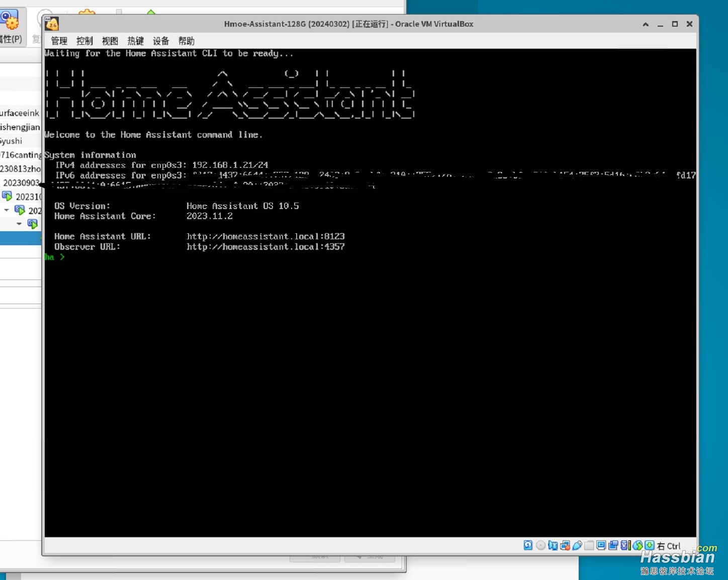Image resolution: width=728 pixels, height=580 pixels.
Task: Open the 视图 menu
Action: tap(110, 41)
